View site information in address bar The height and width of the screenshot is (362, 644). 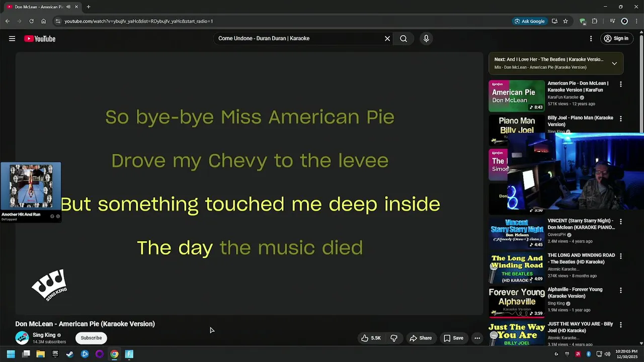pos(58,21)
